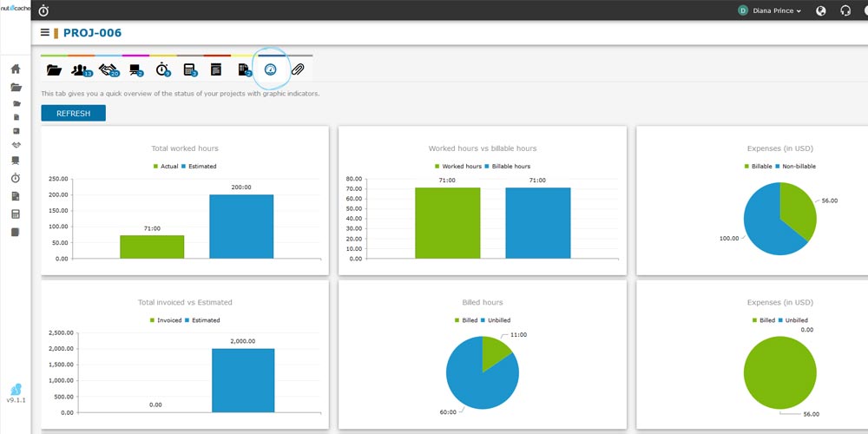Click the folder project details tab icon
Screen dimensions: 868x434
54,69
